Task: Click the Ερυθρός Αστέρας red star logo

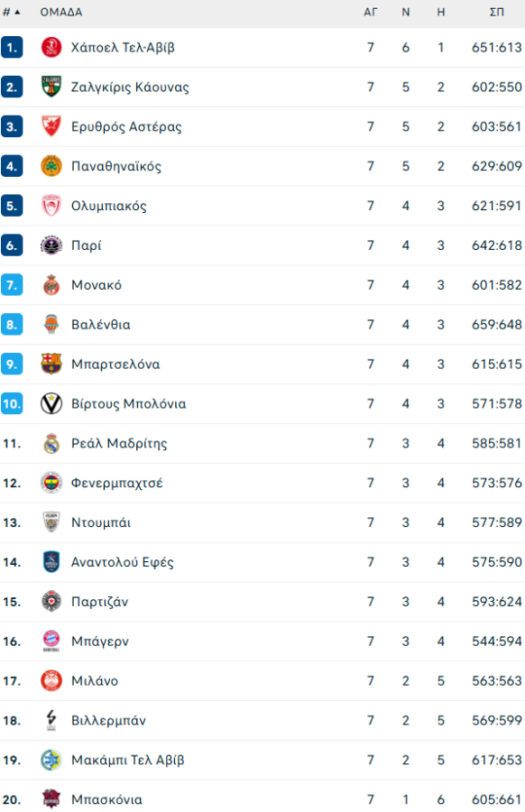Action: tap(50, 126)
